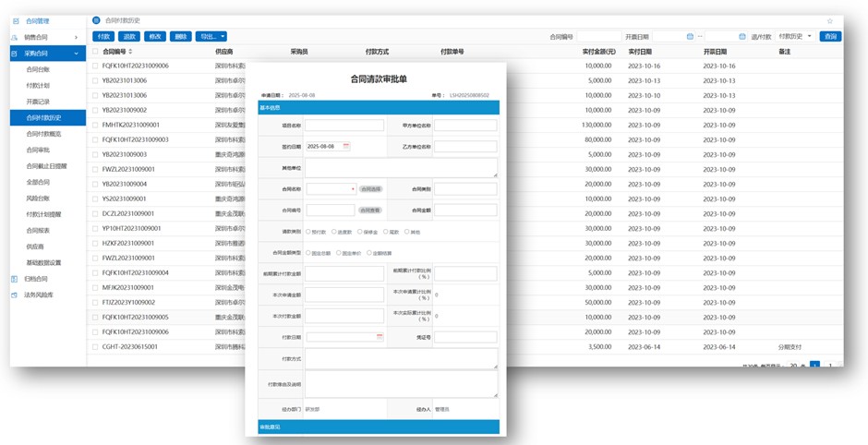Click the 2023-06-14 实付日期 cell

coord(645,347)
